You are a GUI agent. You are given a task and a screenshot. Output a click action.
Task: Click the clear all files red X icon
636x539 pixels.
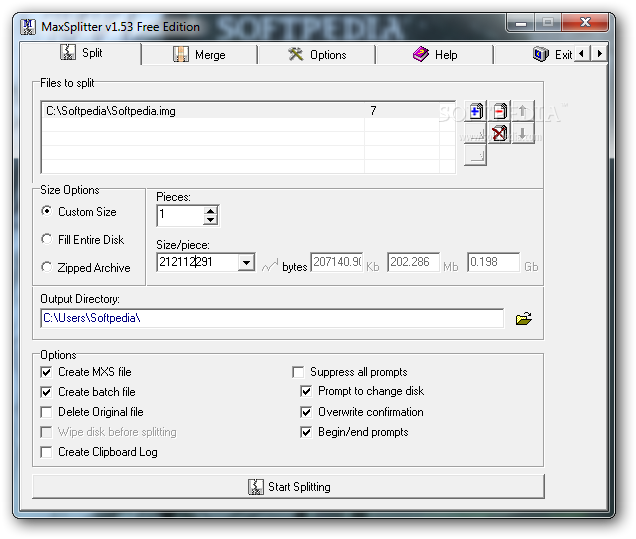point(499,133)
